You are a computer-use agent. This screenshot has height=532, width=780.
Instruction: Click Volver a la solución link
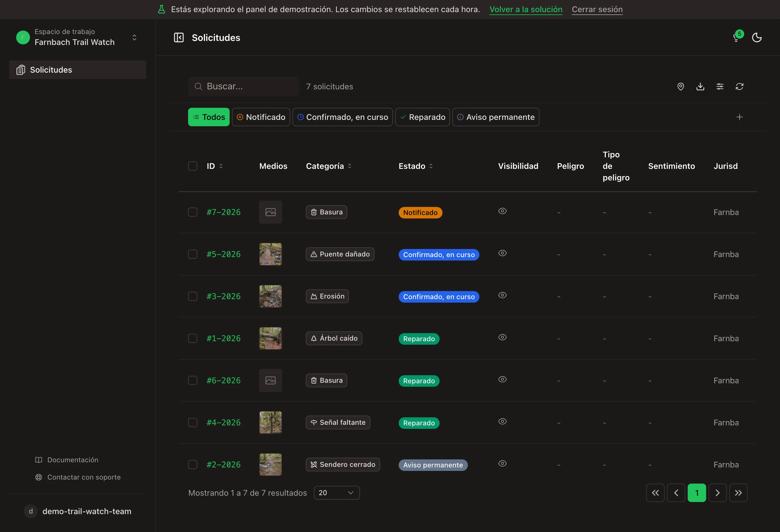[526, 10]
